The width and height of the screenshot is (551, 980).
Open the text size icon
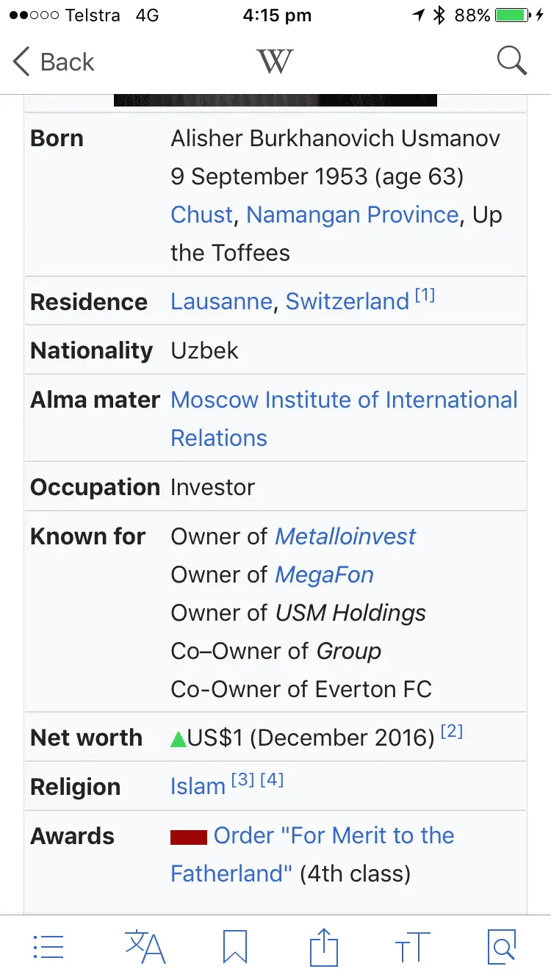pyautogui.click(x=412, y=947)
